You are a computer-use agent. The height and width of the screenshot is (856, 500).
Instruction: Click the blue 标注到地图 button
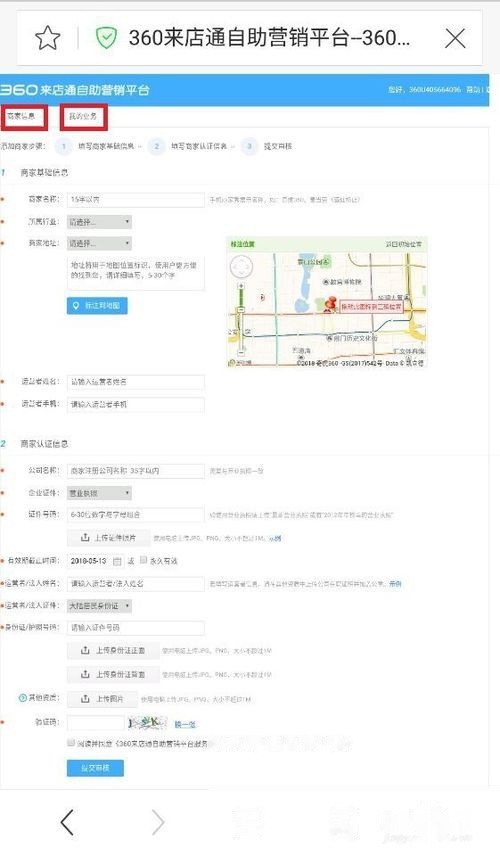pyautogui.click(x=97, y=306)
